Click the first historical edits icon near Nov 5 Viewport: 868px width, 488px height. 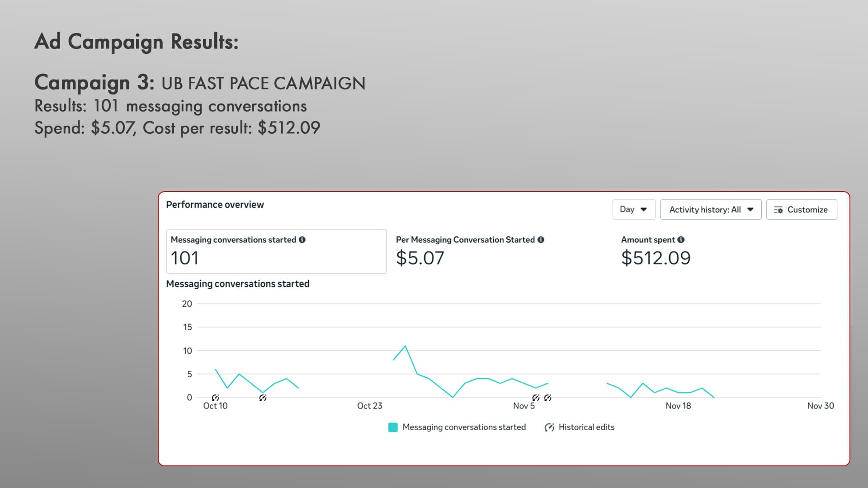coord(536,397)
